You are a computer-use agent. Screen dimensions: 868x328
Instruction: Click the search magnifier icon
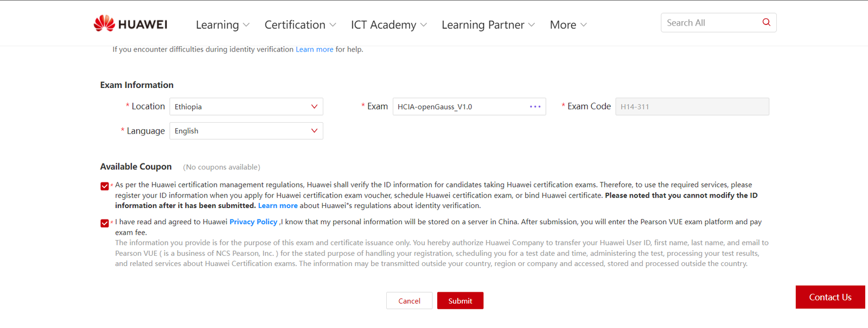(766, 22)
